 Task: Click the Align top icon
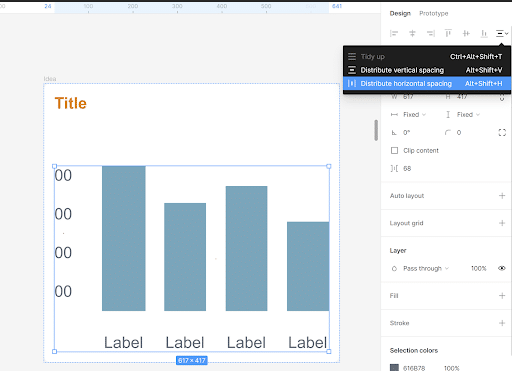[448, 33]
